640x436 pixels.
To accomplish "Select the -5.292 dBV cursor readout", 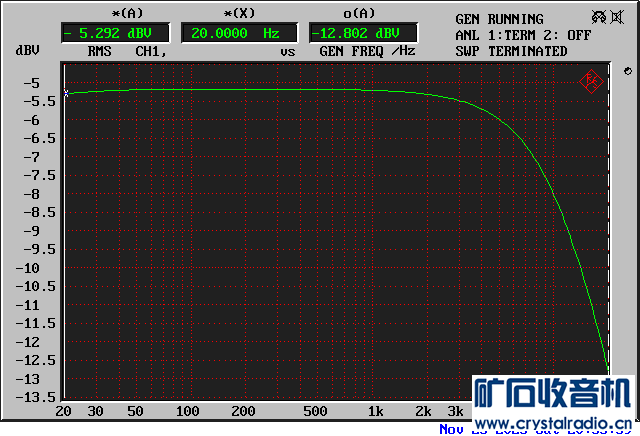I will (115, 33).
